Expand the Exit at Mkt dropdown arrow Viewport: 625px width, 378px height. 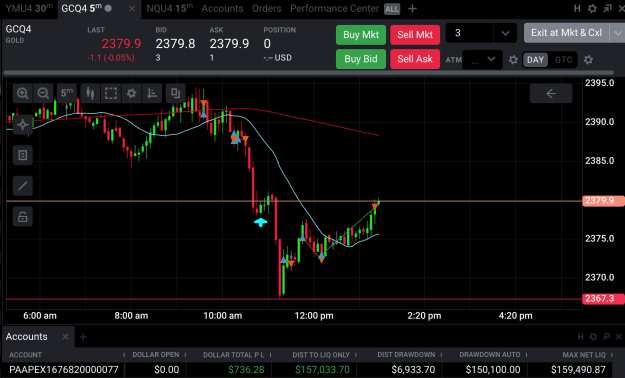click(617, 33)
